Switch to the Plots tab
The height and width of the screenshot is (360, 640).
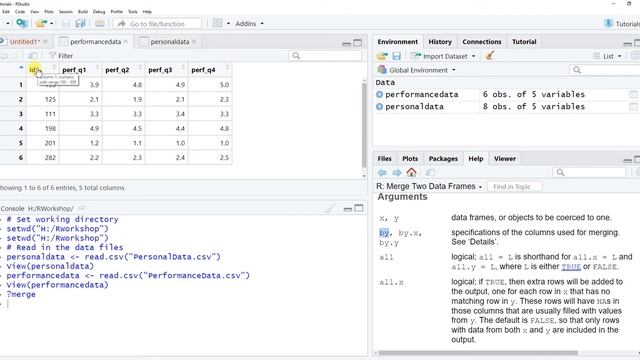tap(410, 159)
